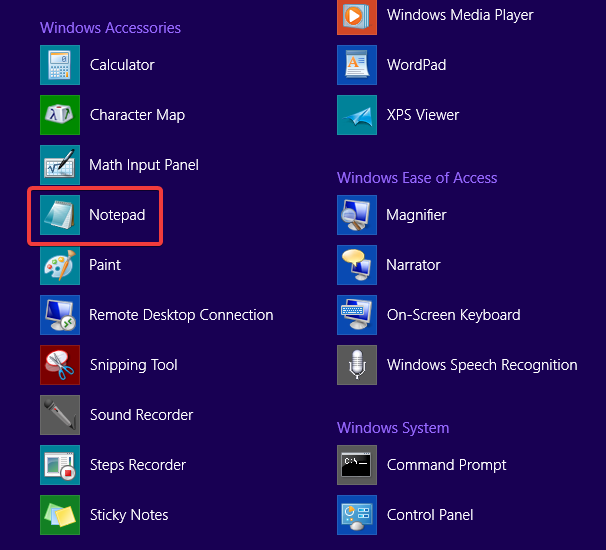606x550 pixels.
Task: Click the "XPS Viewer" text
Action: coord(423,115)
